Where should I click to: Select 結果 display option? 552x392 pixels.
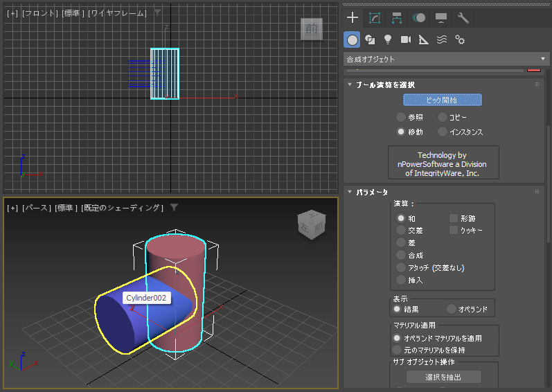(397, 309)
